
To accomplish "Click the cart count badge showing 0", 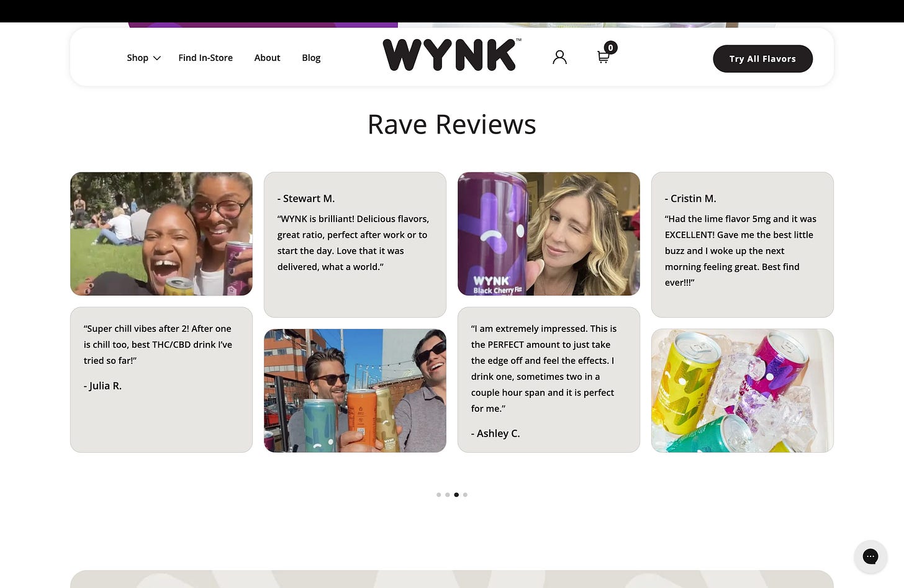I will click(x=611, y=48).
